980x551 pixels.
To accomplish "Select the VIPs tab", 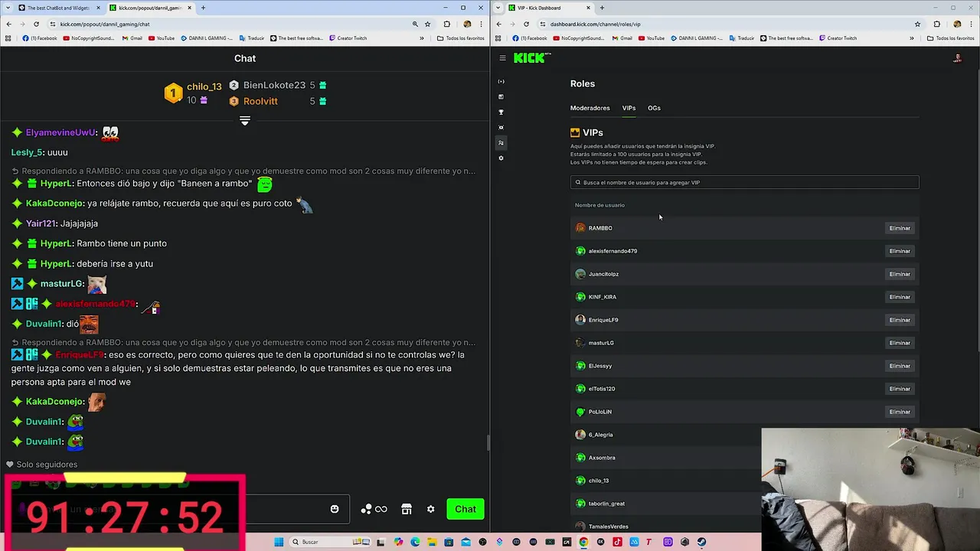I will pos(629,108).
